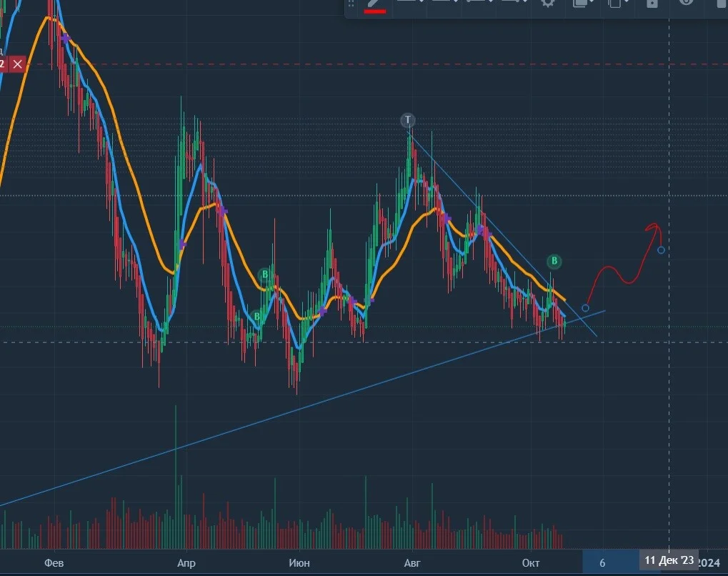
Task: Select the B marker on the blue average line
Action: point(256,317)
